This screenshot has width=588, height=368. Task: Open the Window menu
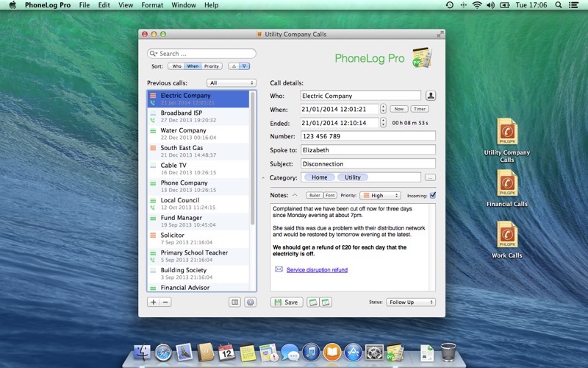pyautogui.click(x=184, y=5)
